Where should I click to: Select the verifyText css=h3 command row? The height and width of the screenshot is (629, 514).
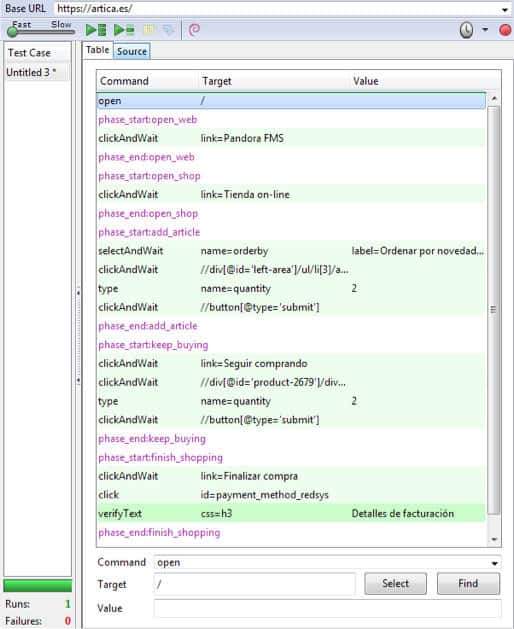291,513
